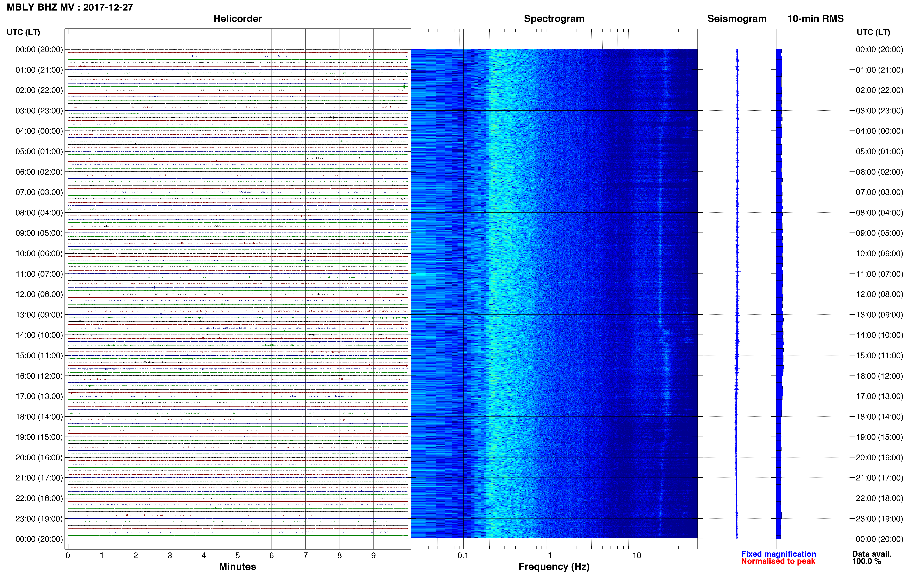The height and width of the screenshot is (578, 924).
Task: Click the 10-min RMS column heading
Action: coord(816,19)
